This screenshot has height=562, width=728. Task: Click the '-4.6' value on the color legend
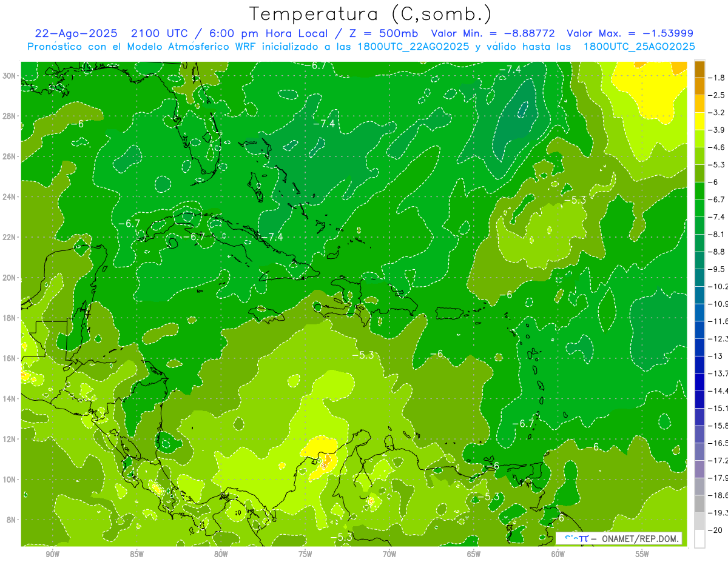(717, 147)
